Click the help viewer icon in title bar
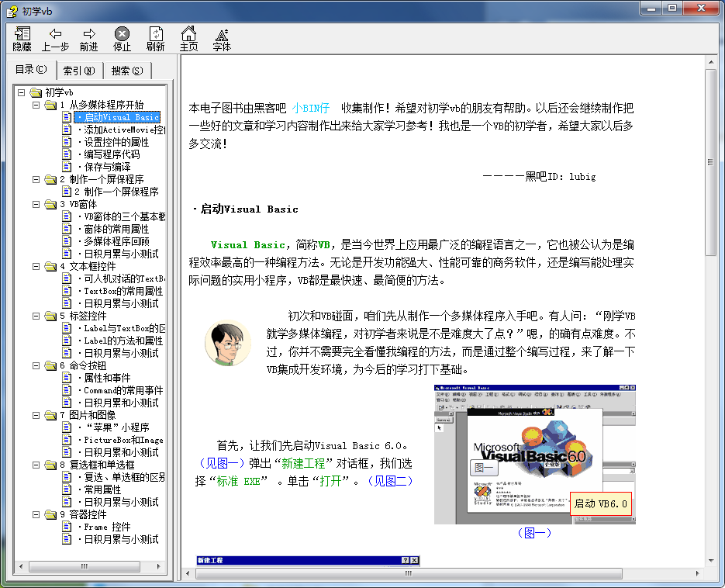 12,9
